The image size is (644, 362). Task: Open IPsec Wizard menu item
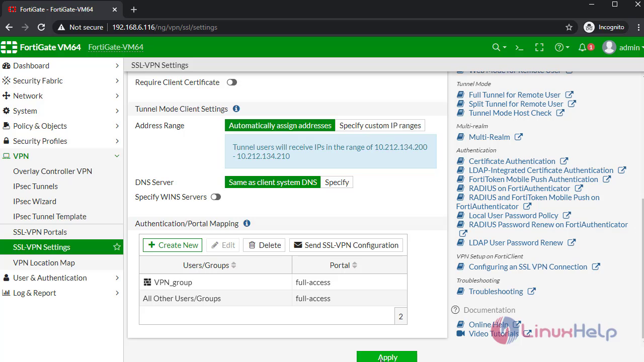[x=35, y=201]
